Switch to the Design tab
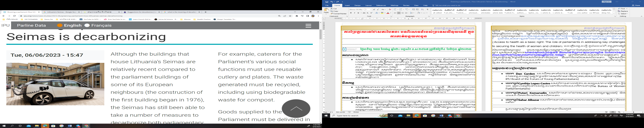 point(358,5)
